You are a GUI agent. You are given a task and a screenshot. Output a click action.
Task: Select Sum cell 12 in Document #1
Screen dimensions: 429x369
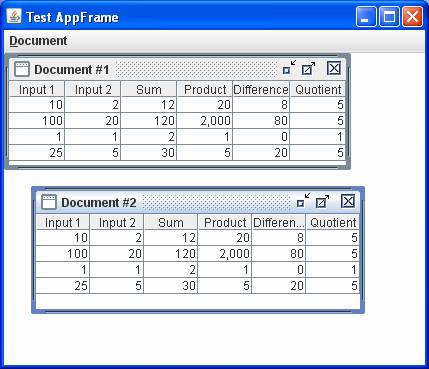[149, 105]
